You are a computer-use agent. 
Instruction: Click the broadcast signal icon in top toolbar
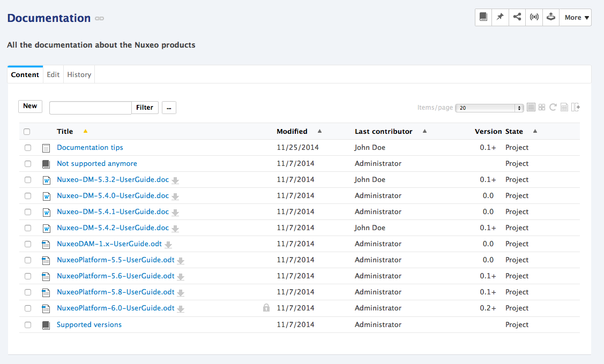pyautogui.click(x=534, y=17)
